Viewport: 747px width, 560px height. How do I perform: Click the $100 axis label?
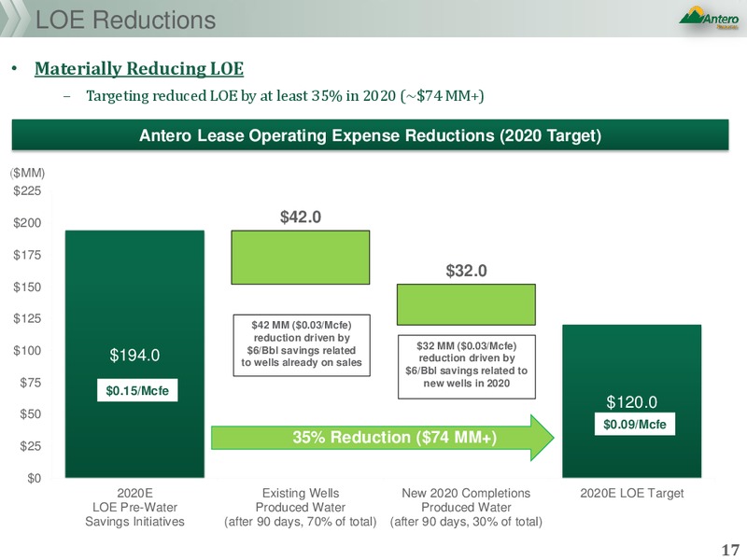pyautogui.click(x=27, y=351)
